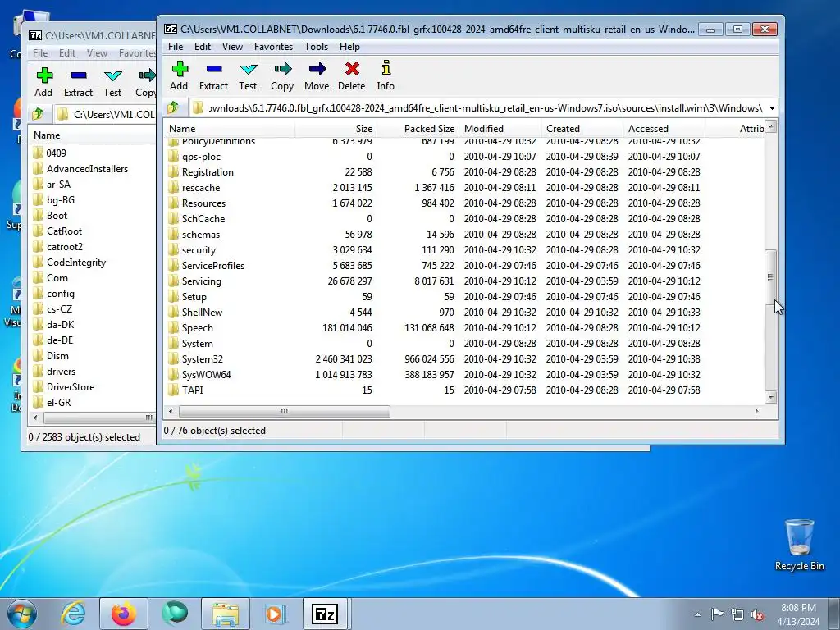The width and height of the screenshot is (840, 630).
Task: Click scroll down arrow of front file list
Action: click(771, 397)
